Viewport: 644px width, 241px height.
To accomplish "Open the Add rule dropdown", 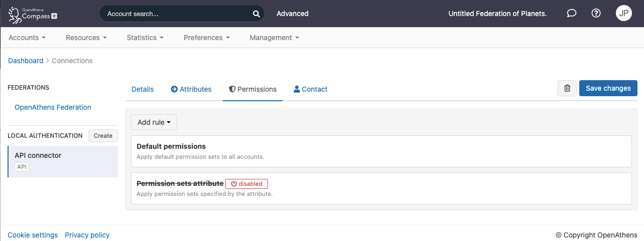I will (154, 122).
